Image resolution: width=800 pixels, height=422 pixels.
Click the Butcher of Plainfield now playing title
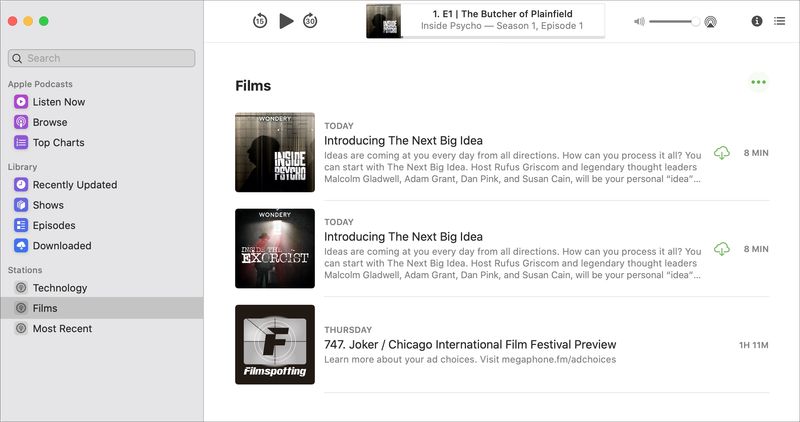point(503,14)
